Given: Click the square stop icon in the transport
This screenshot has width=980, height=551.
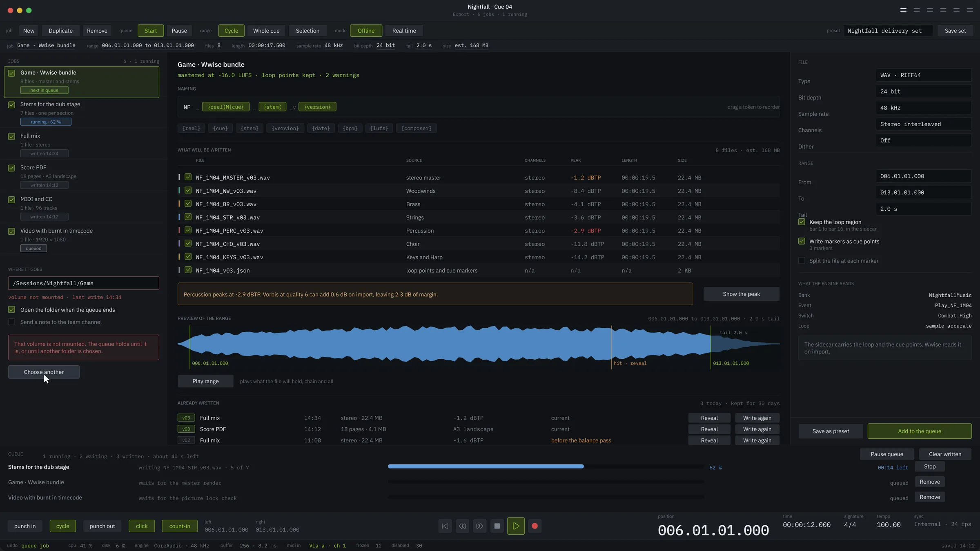Looking at the screenshot, I should [x=497, y=526].
